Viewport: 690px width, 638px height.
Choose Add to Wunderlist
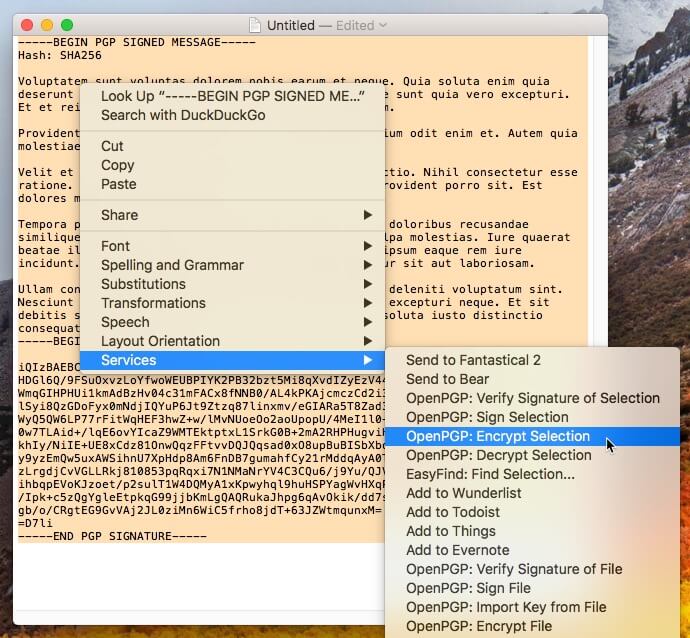tap(532, 493)
